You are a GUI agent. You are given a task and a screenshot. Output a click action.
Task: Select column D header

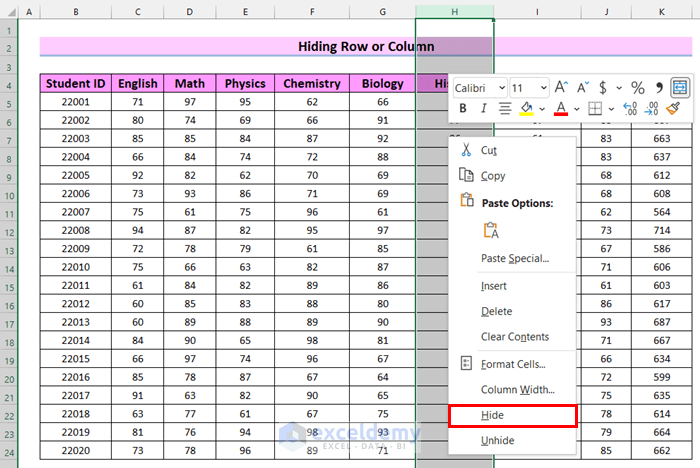[190, 12]
